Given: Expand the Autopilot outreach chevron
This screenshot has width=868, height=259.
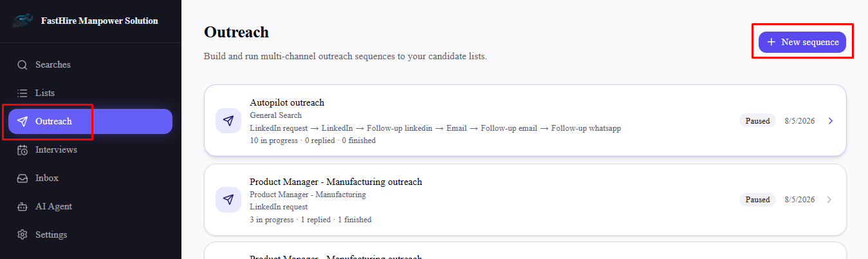Looking at the screenshot, I should 830,121.
